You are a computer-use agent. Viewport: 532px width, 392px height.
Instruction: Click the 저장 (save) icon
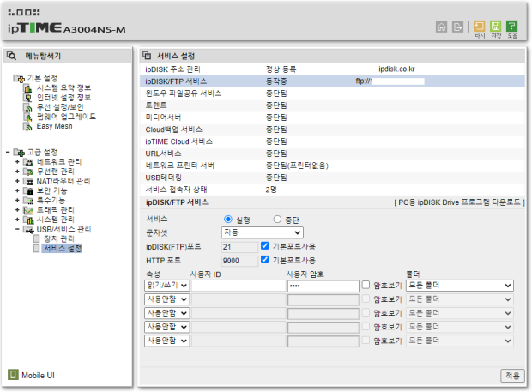[x=496, y=29]
